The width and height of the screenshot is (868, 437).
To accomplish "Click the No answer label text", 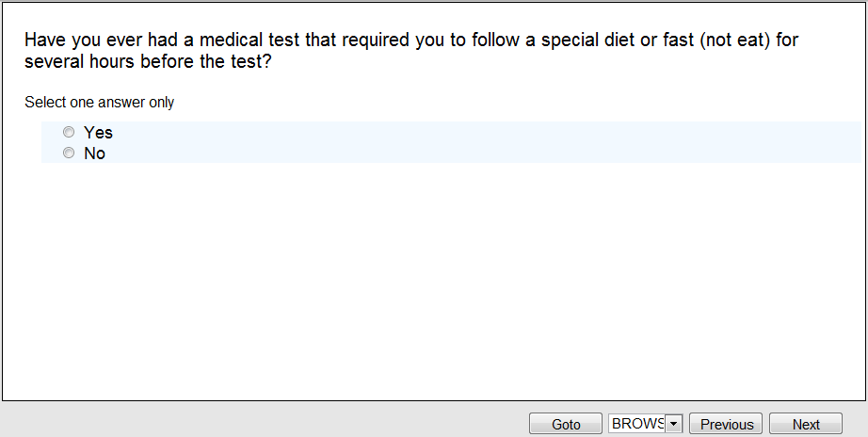I will 94,154.
